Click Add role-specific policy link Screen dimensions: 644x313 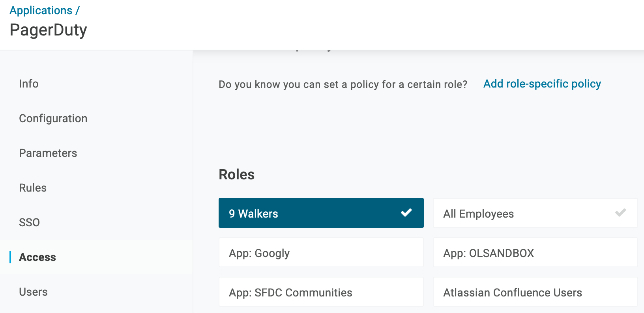tap(542, 84)
